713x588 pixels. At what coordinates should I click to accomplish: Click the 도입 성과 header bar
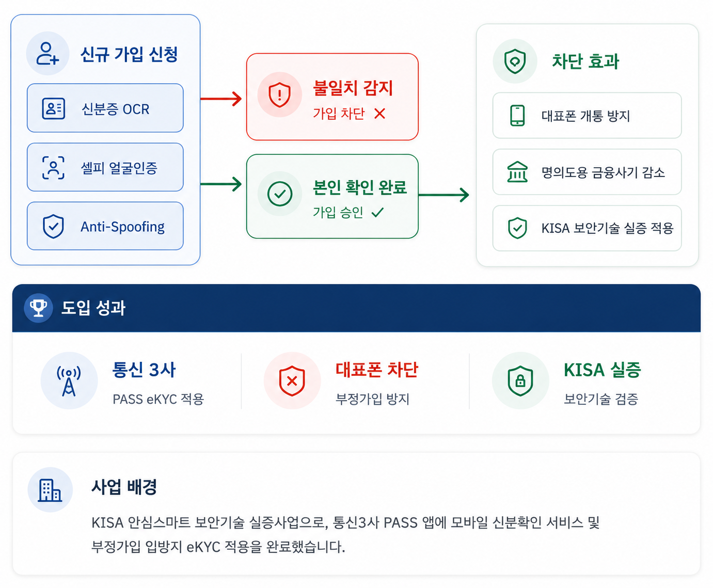356,308
